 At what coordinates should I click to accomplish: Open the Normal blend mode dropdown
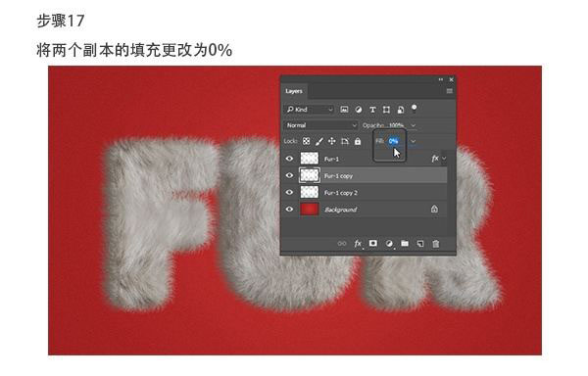pyautogui.click(x=321, y=125)
